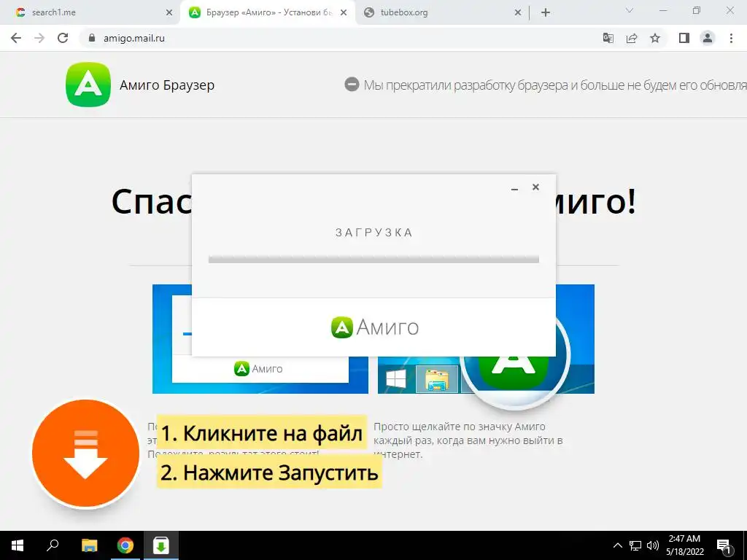Open the tab search chevron
Image resolution: width=747 pixels, height=560 pixels.
tap(630, 10)
